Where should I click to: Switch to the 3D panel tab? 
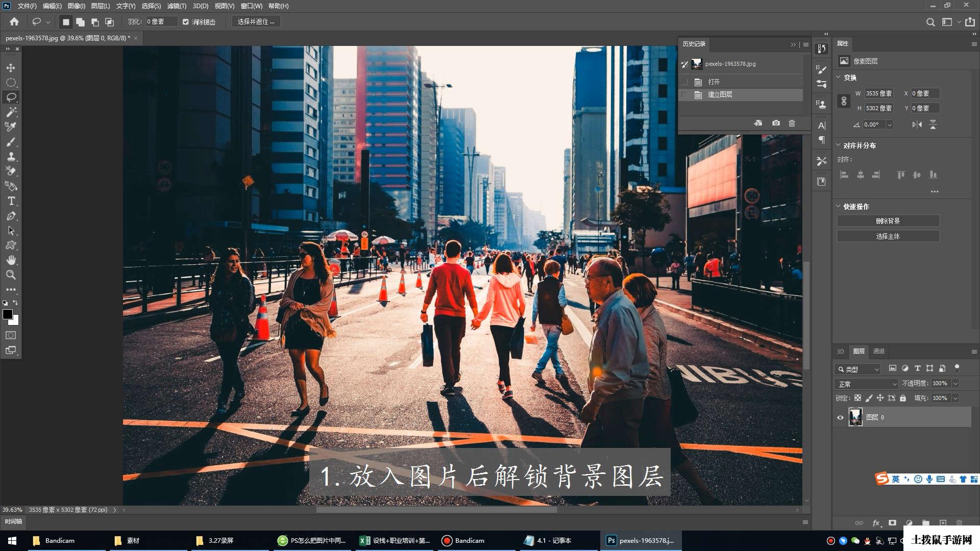click(840, 351)
